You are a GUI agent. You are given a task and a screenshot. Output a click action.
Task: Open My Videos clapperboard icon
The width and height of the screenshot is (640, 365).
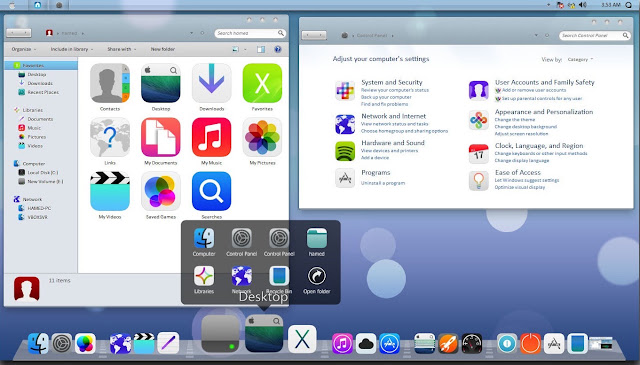pyautogui.click(x=110, y=191)
